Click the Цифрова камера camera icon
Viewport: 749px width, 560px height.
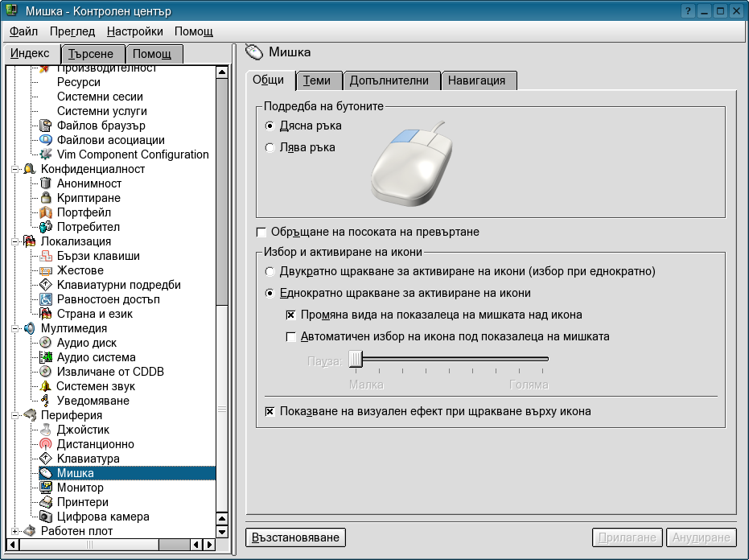[x=46, y=517]
